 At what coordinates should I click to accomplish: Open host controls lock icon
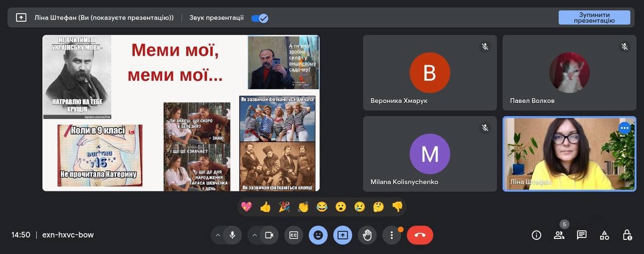tap(627, 235)
